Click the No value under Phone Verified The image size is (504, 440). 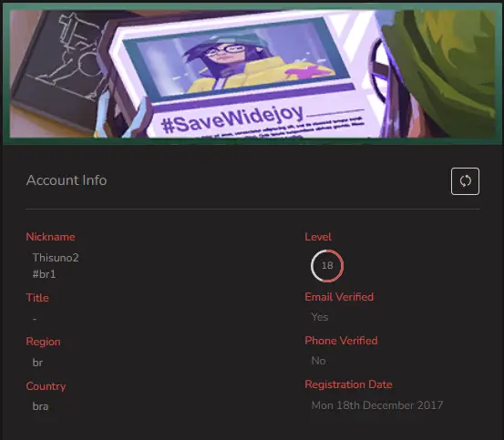tap(318, 361)
